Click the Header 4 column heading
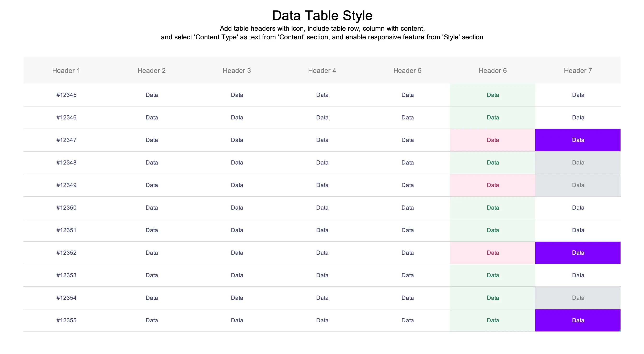 click(322, 71)
